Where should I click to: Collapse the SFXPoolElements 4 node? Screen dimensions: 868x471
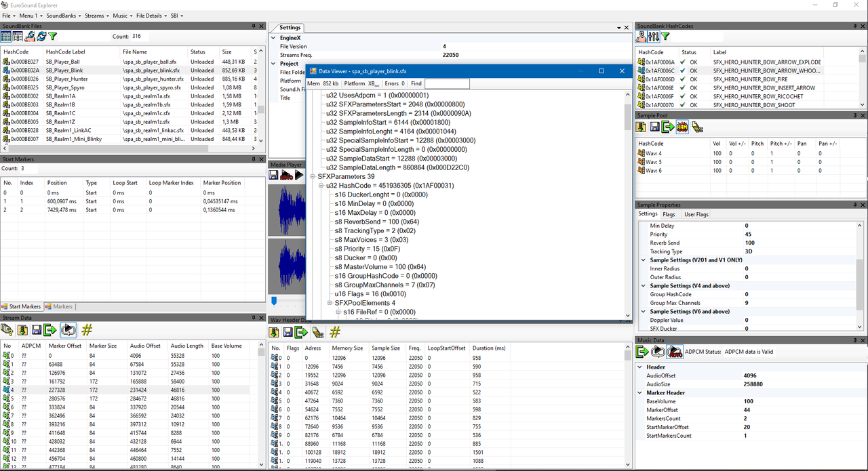point(330,303)
